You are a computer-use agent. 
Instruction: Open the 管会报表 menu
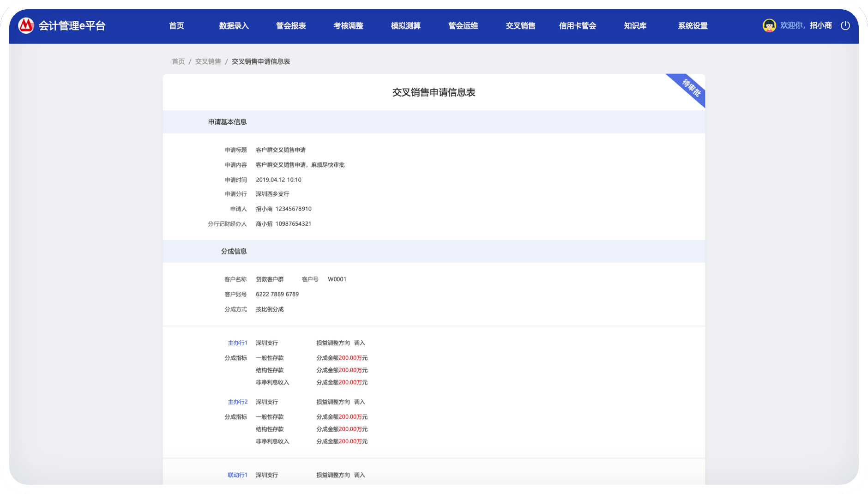[291, 26]
